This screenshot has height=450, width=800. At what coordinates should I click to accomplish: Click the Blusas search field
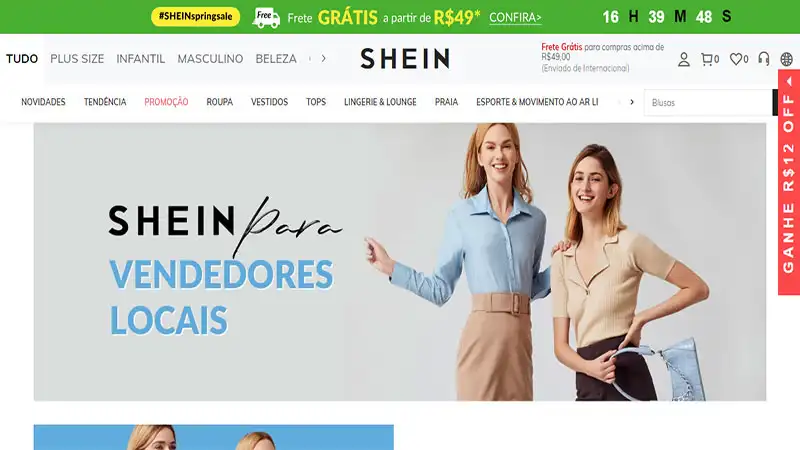[708, 103]
